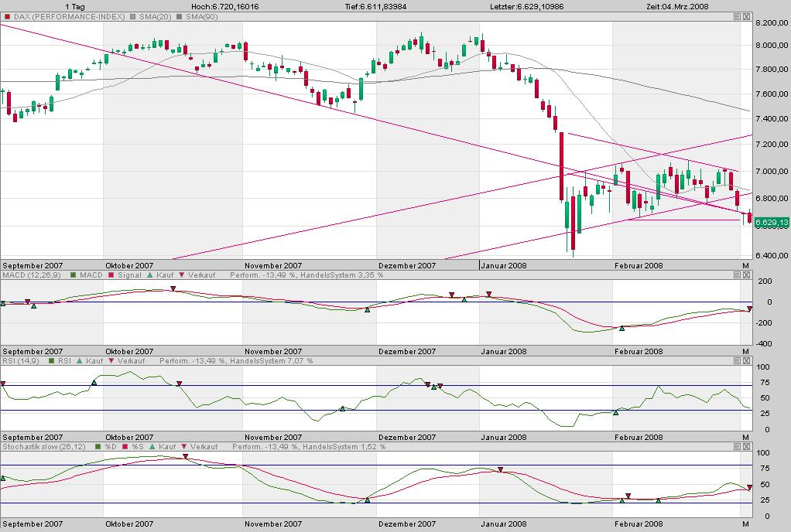Select the RSI buy marker in November 2007
The width and height of the screenshot is (791, 532).
(342, 408)
